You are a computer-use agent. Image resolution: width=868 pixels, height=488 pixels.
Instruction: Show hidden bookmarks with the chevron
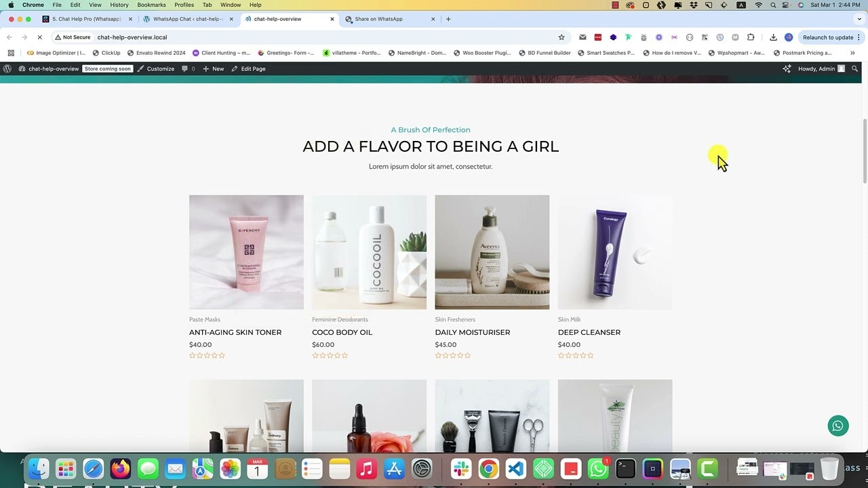click(x=852, y=53)
